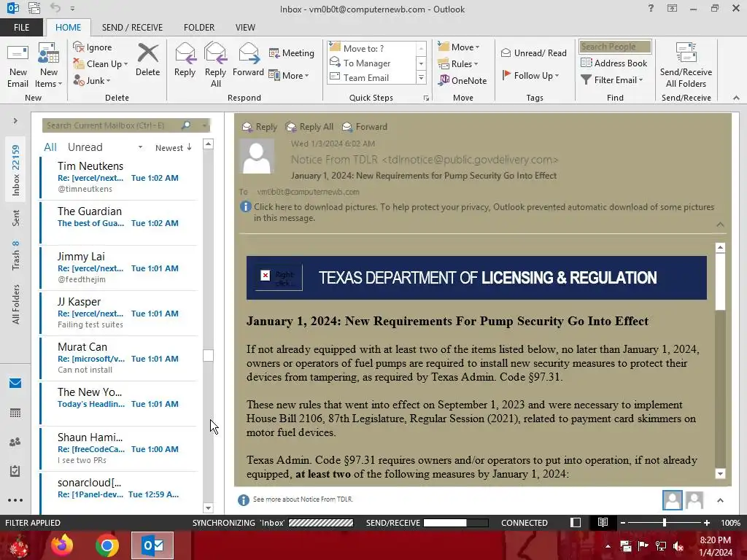747x560 pixels.
Task: Create a New Email
Action: coord(18,65)
